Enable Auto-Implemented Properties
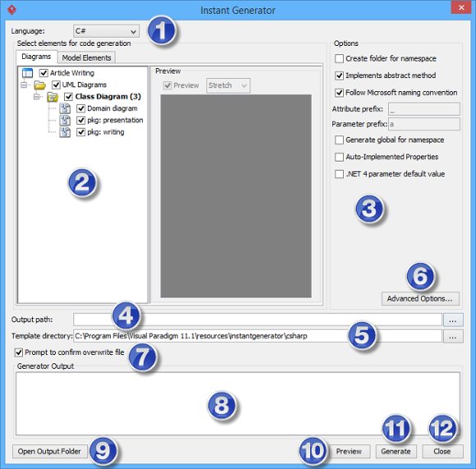 point(339,157)
